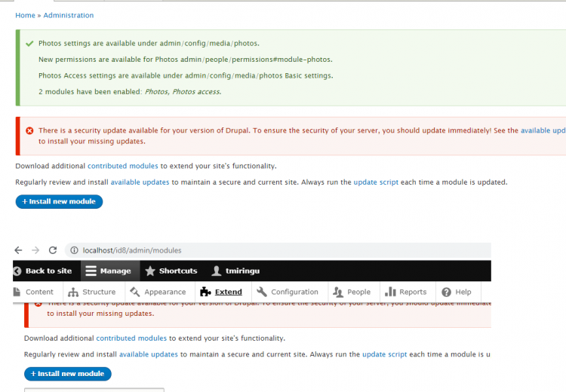
Task: Open the Configuration wrench menu item
Action: click(x=288, y=292)
